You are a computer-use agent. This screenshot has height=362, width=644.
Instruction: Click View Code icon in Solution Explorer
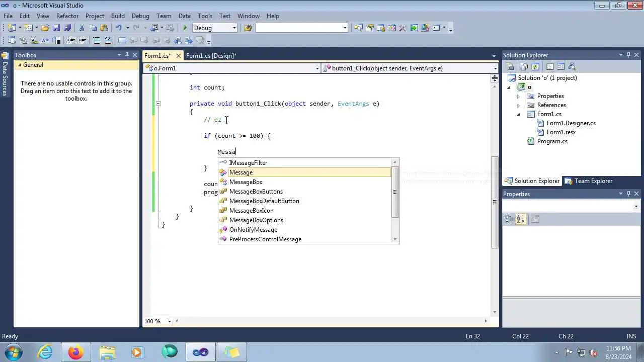550,67
